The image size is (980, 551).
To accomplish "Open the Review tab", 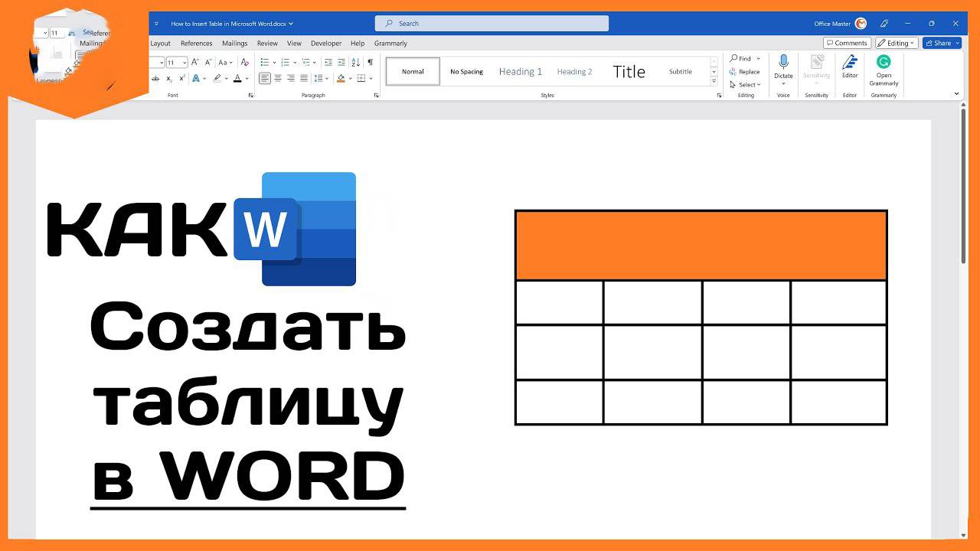I will pyautogui.click(x=267, y=44).
